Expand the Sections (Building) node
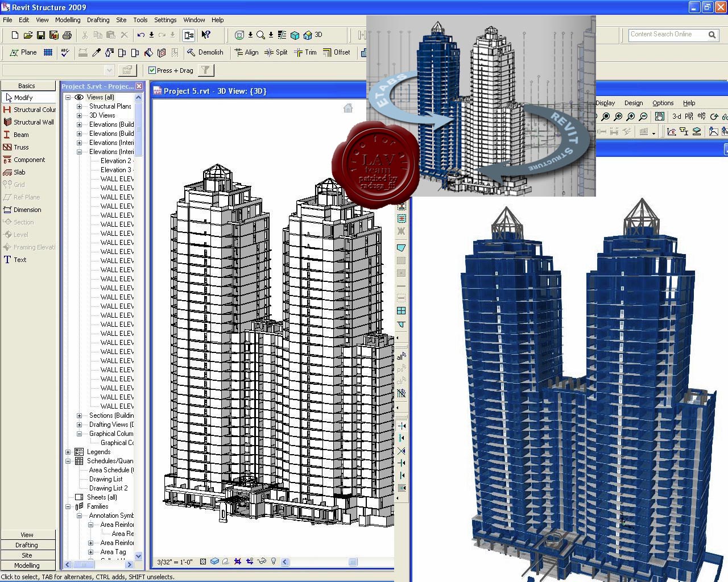Image resolution: width=728 pixels, height=582 pixels. (80, 415)
